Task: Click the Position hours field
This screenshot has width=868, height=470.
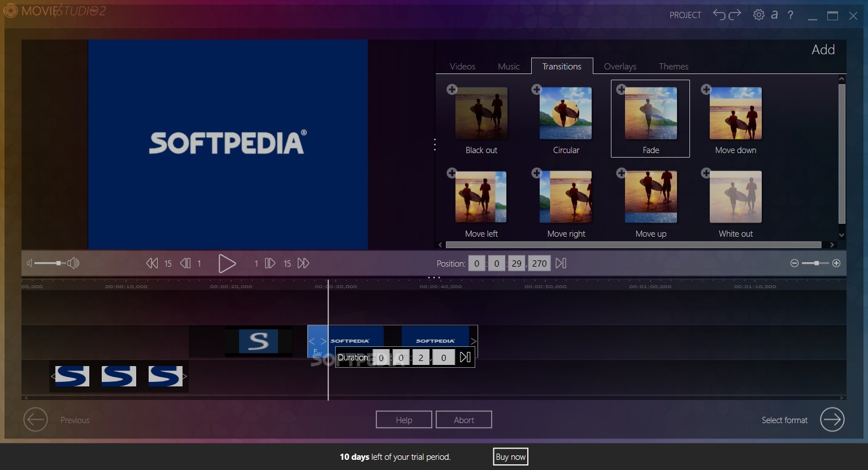Action: [477, 263]
